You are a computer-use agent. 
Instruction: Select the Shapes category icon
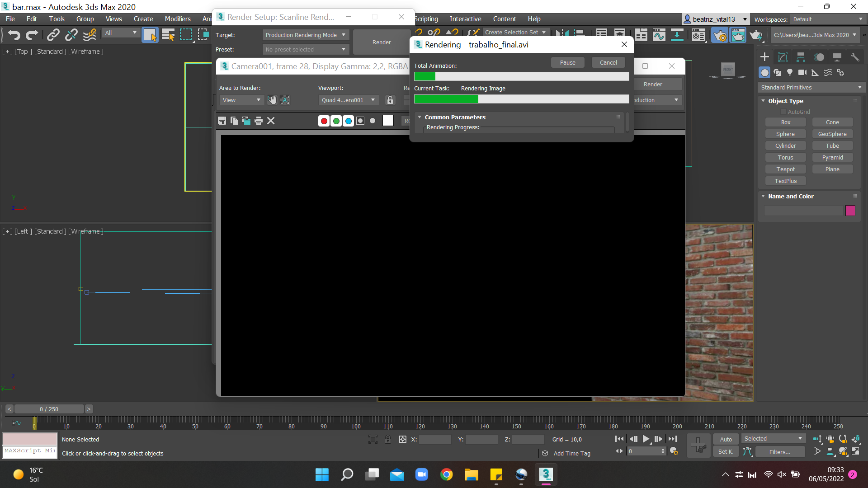pyautogui.click(x=777, y=72)
